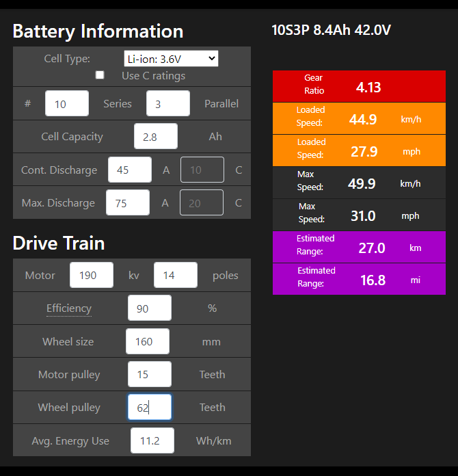
Task: Click the Series cell count field
Action: click(67, 104)
